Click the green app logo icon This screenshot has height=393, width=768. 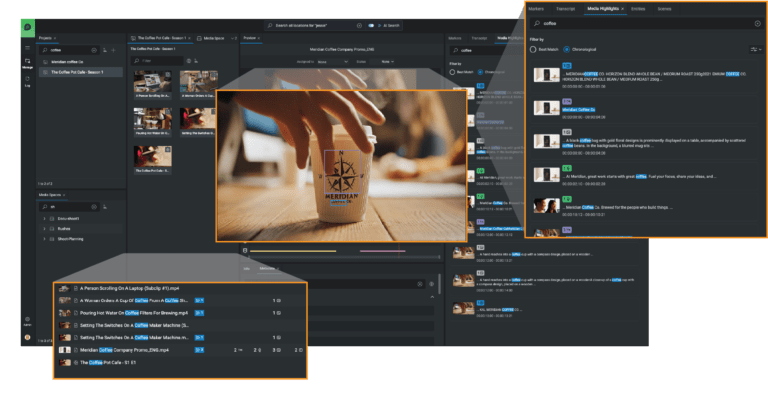tap(27, 27)
